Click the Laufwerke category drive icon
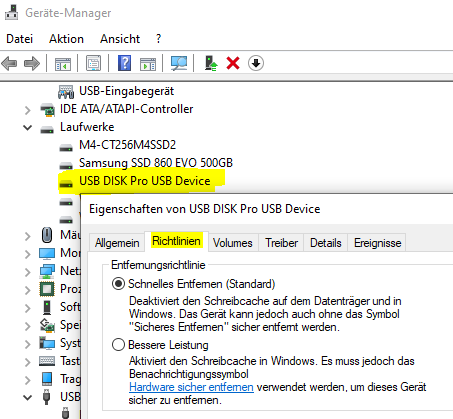Viewport: 453px width, 419px height. coord(47,129)
